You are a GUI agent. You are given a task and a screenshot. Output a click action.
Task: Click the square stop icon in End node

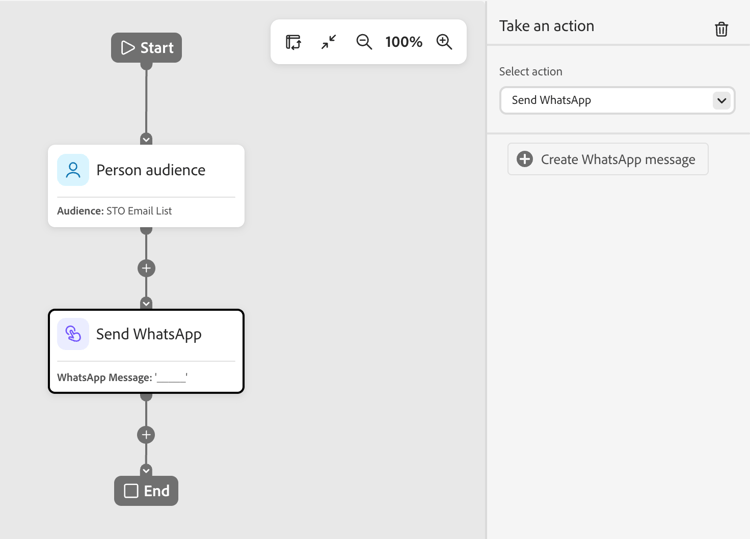pyautogui.click(x=131, y=491)
